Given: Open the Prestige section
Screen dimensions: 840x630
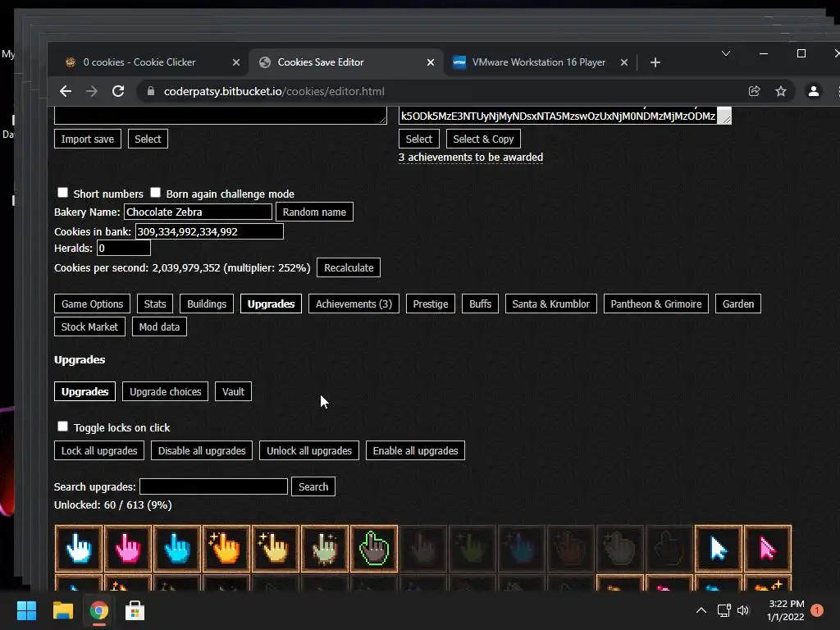Looking at the screenshot, I should coord(431,304).
